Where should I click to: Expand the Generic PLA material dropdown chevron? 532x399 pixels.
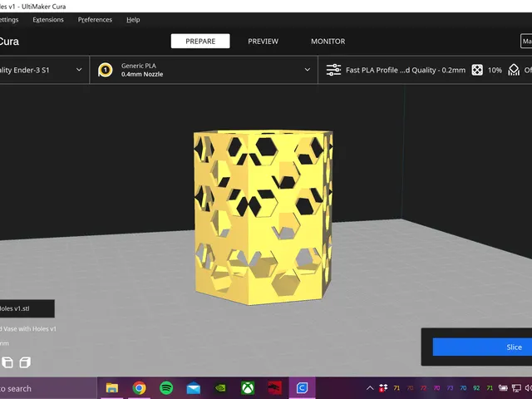pyautogui.click(x=307, y=70)
